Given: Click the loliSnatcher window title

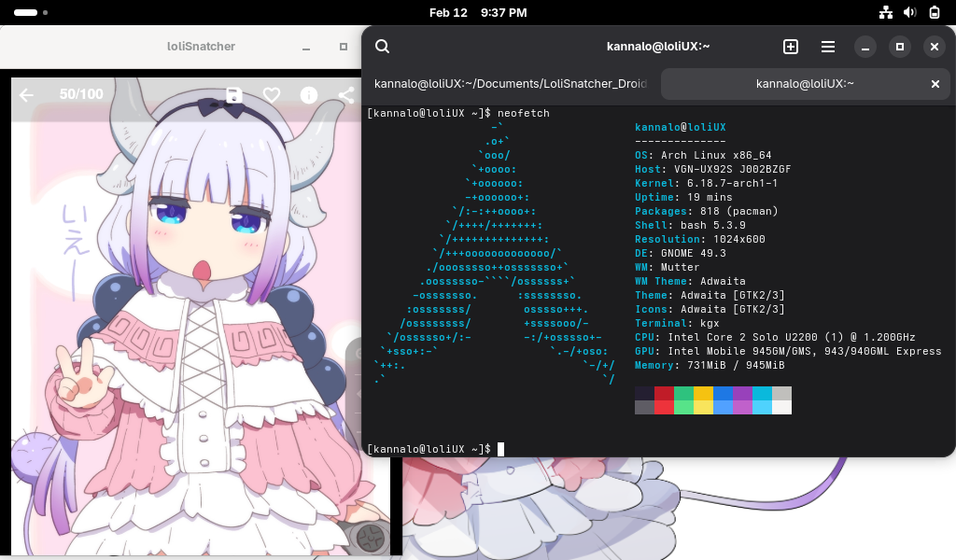Looking at the screenshot, I should tap(202, 47).
